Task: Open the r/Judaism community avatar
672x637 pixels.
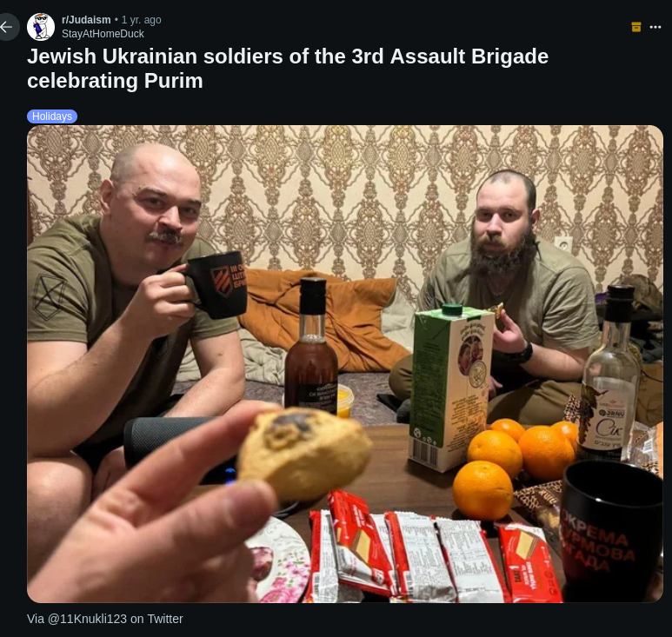Action: (x=41, y=27)
